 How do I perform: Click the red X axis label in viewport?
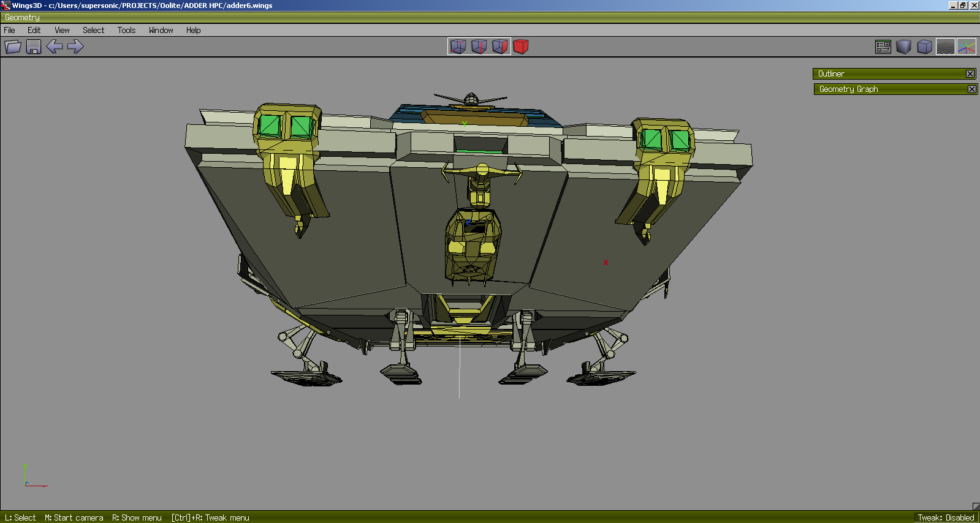(606, 262)
